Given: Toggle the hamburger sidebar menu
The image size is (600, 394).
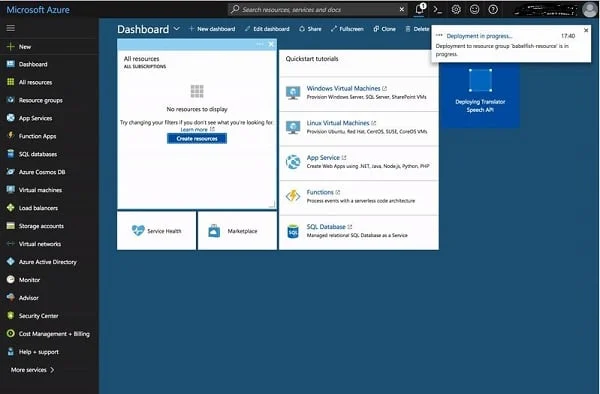Looking at the screenshot, I should [x=11, y=28].
